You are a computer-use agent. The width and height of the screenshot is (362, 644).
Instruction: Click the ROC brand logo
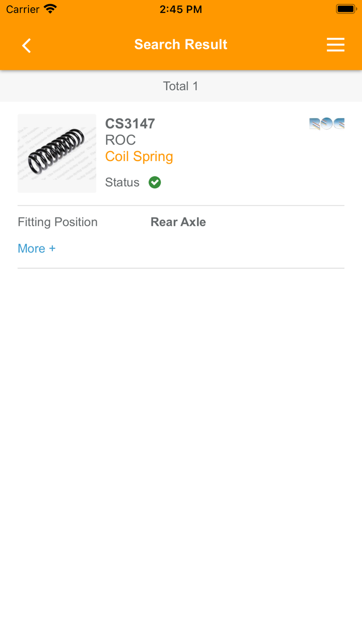coord(326,123)
